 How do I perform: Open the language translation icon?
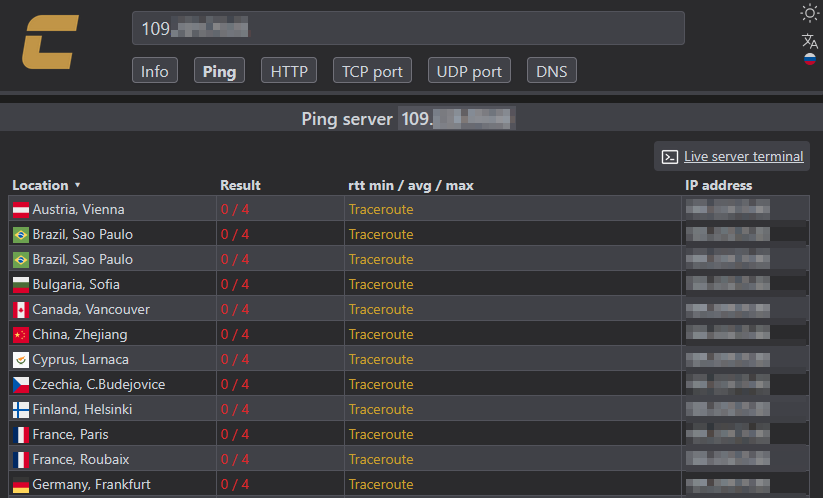click(810, 41)
